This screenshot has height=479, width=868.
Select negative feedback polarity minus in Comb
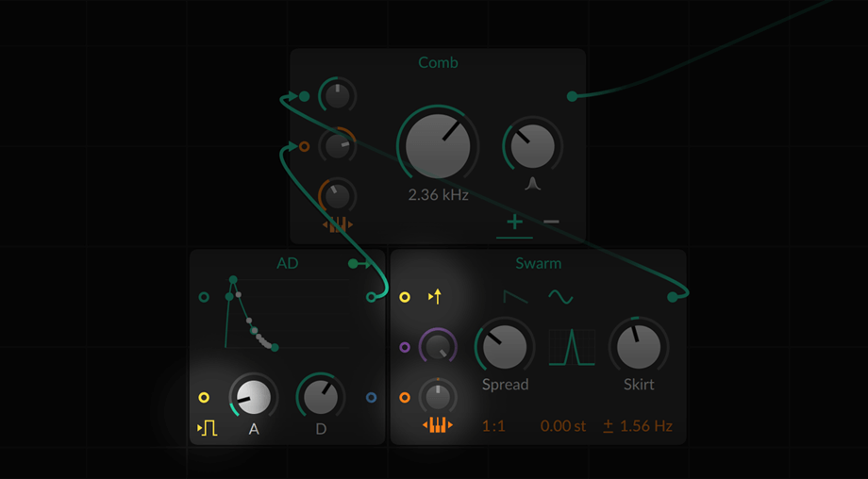click(x=551, y=222)
